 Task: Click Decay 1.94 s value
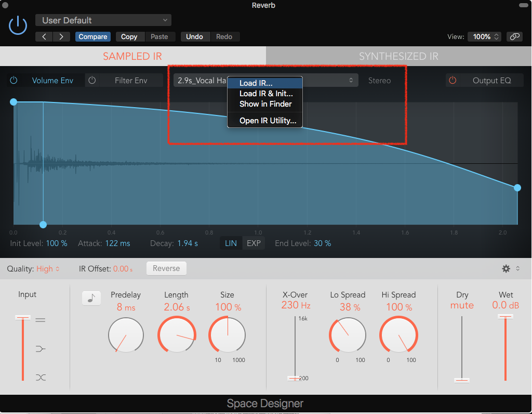pyautogui.click(x=188, y=243)
